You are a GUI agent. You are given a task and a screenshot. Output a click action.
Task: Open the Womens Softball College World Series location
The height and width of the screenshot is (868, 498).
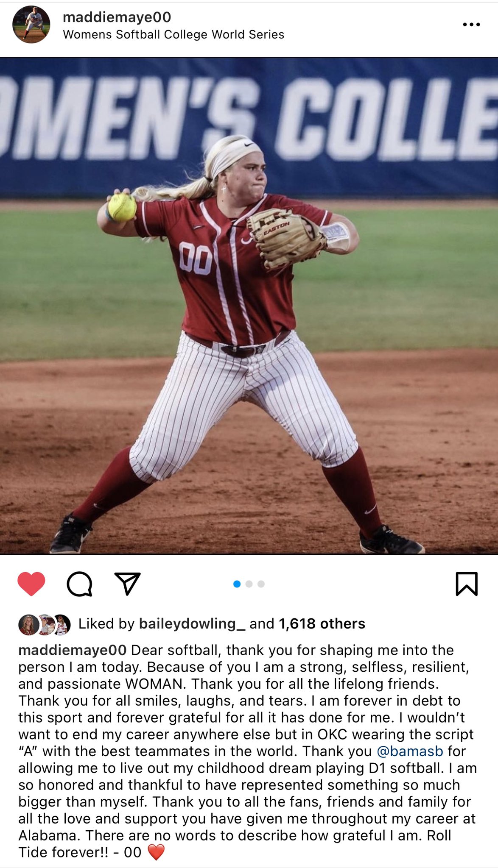tap(173, 34)
